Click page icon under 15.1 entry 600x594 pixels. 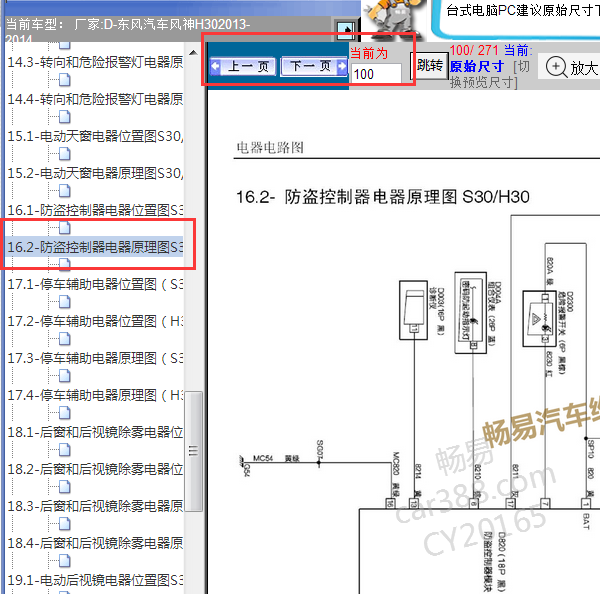point(65,154)
